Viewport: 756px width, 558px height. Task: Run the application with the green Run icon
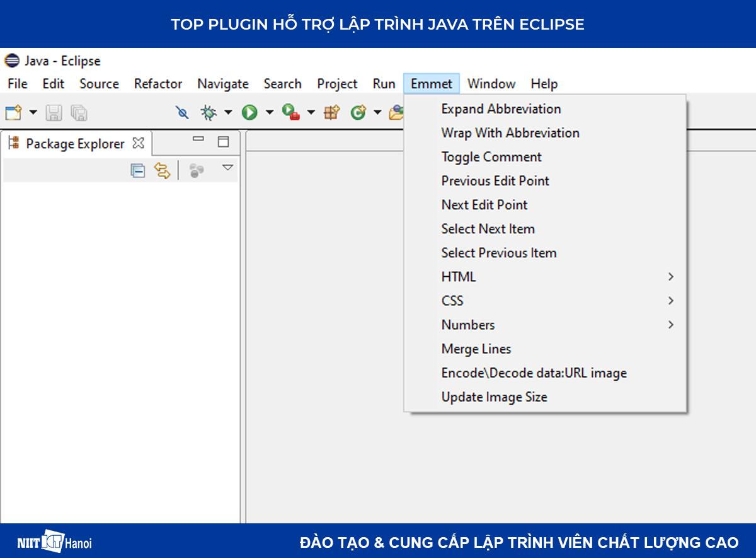click(249, 112)
